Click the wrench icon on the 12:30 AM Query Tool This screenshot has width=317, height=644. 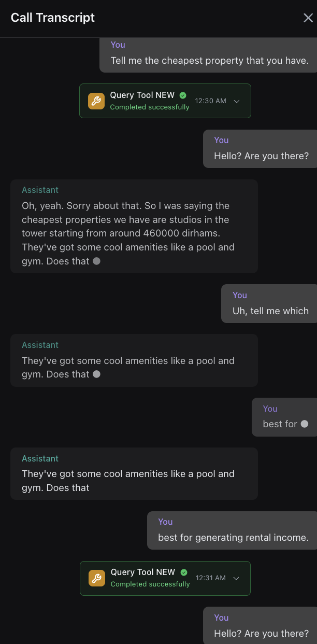pos(96,101)
